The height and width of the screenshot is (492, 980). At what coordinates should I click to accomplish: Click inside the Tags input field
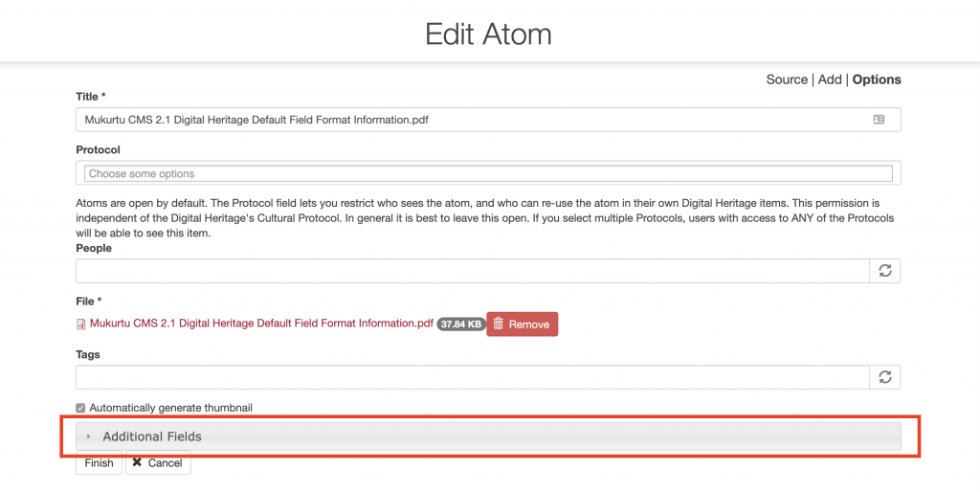473,377
